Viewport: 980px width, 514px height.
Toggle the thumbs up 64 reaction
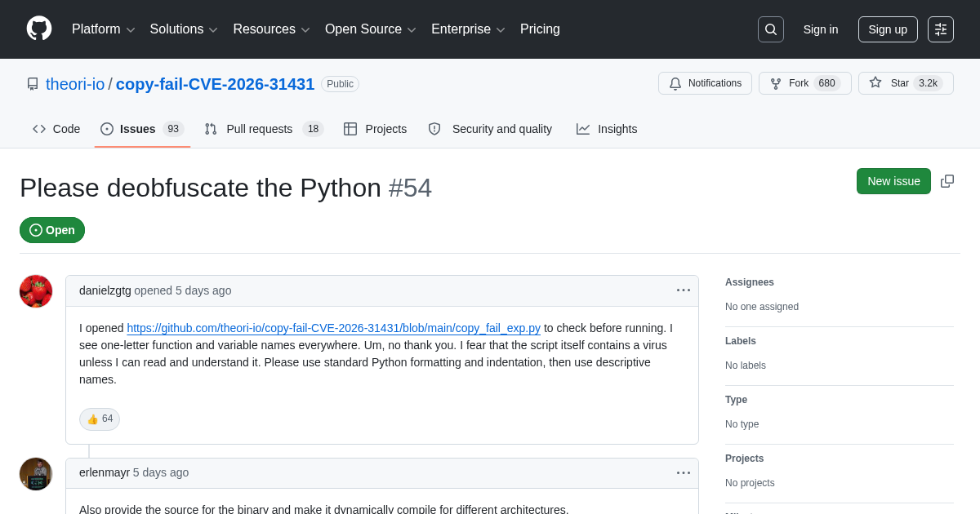(x=100, y=419)
